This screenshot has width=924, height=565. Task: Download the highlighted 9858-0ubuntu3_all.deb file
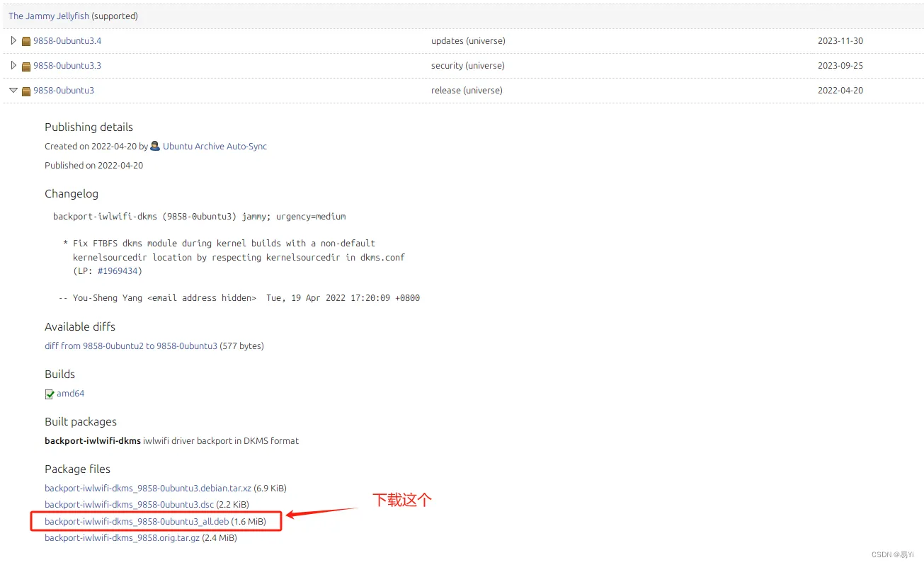click(137, 522)
